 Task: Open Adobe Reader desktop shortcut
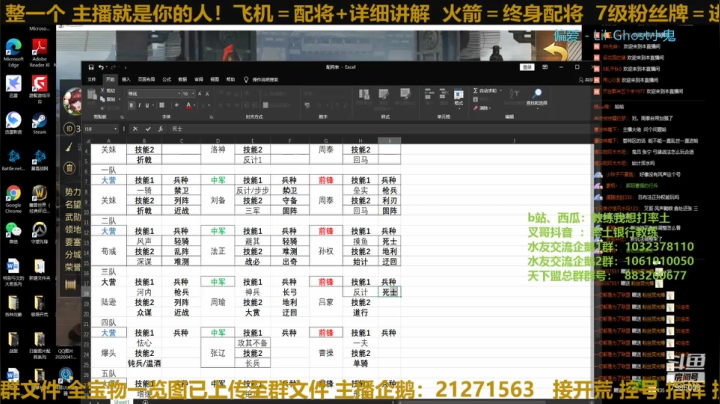pos(39,52)
